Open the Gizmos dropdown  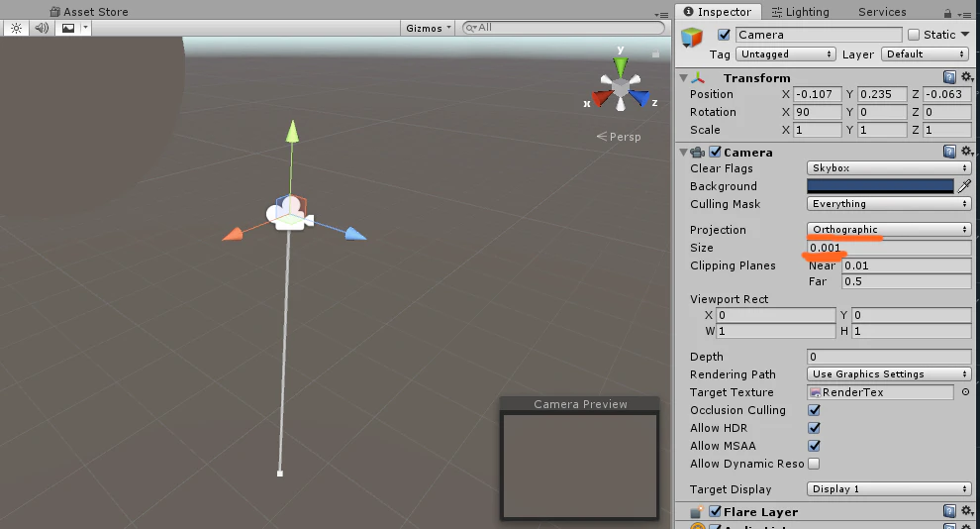point(428,28)
